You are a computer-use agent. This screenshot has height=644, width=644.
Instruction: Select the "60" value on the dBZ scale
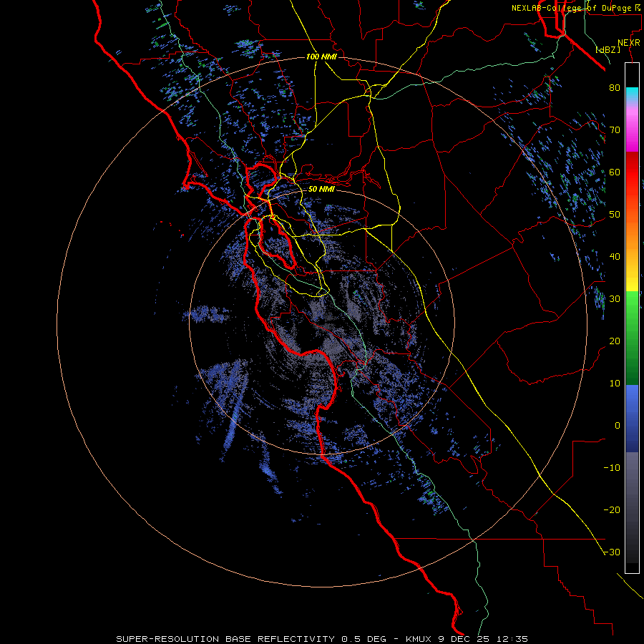click(615, 172)
